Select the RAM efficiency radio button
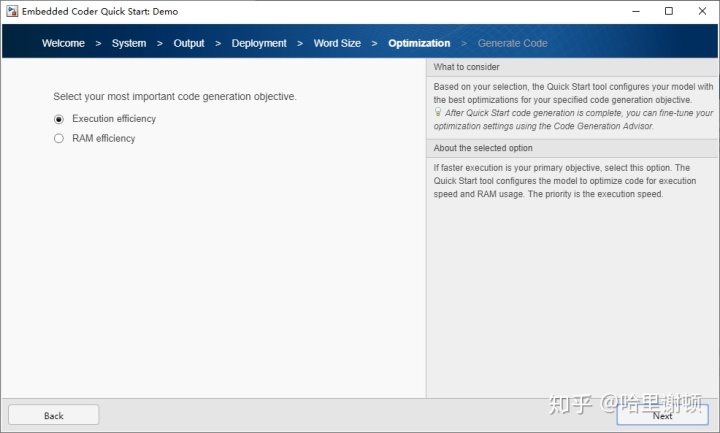Screen dimensions: 720x433 coord(59,139)
